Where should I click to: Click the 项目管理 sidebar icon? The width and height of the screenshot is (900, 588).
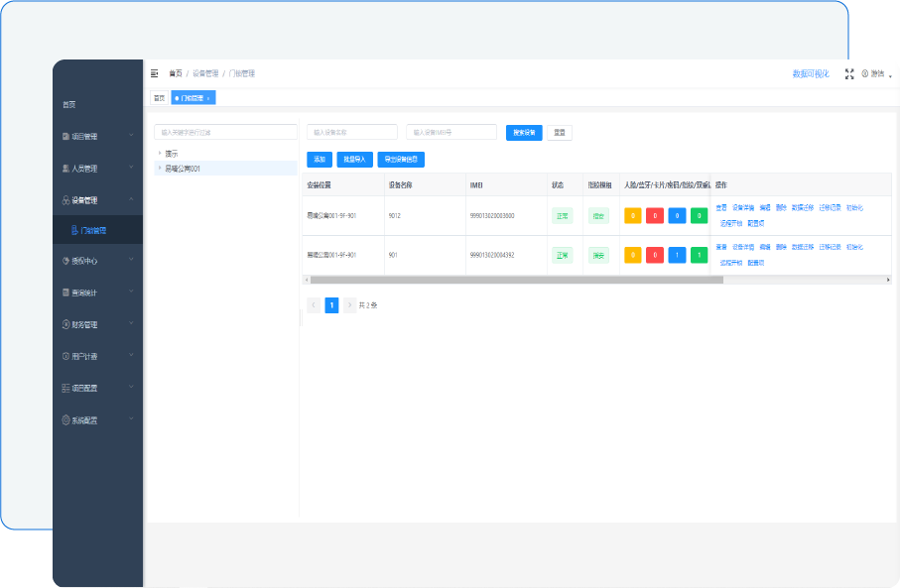66,137
